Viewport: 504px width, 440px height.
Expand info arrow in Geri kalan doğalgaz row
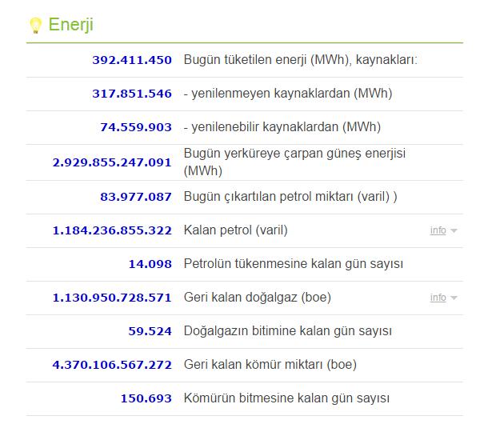tap(454, 298)
